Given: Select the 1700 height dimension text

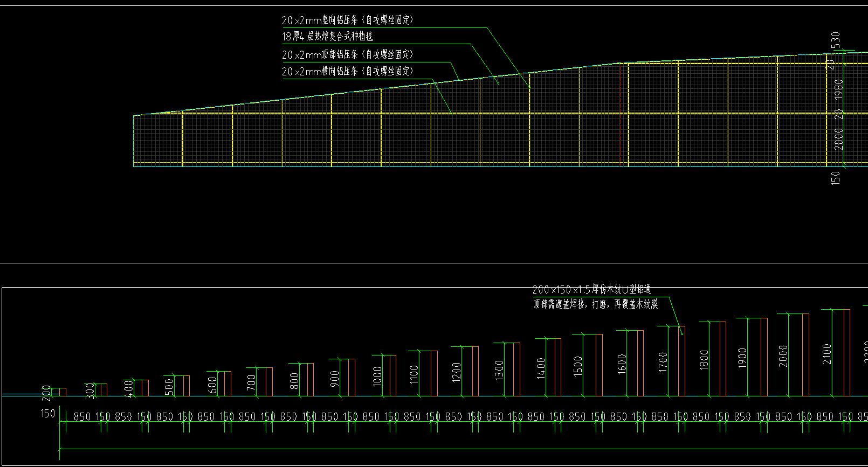Looking at the screenshot, I should pos(663,362).
